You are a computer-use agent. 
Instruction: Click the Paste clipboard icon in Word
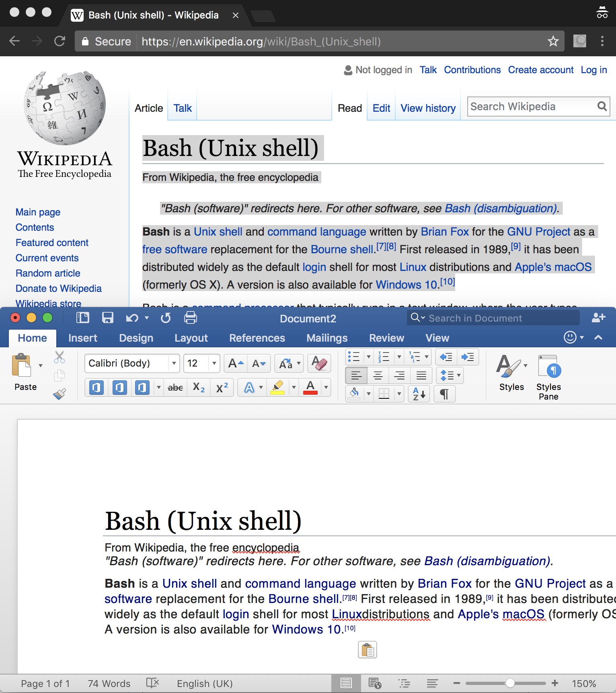(x=22, y=365)
